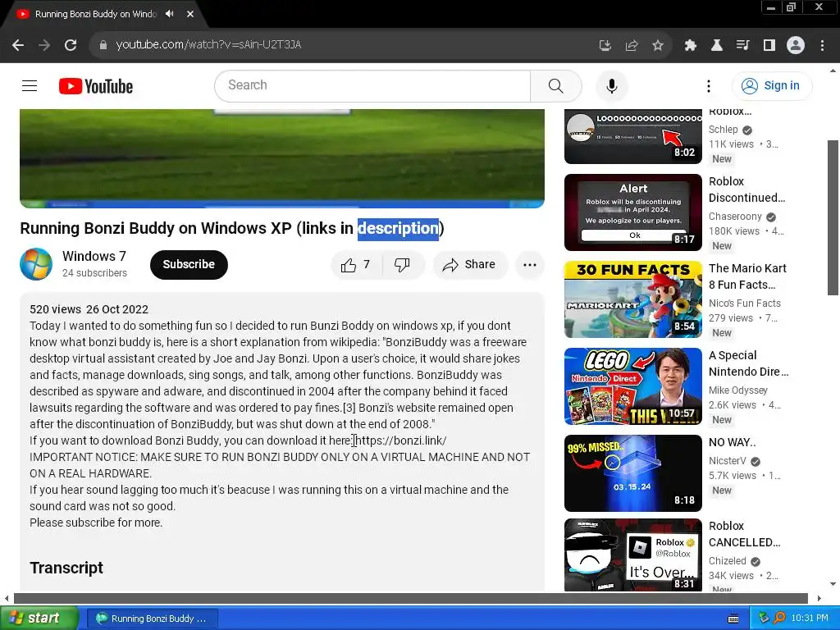Click the address bar URL
Screen dimensions: 840x630
(208, 44)
